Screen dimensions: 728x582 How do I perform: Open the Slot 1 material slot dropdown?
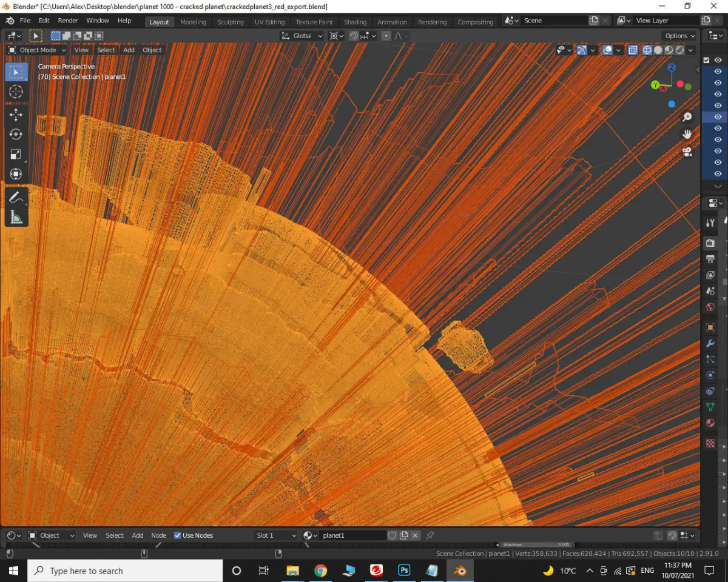click(276, 535)
